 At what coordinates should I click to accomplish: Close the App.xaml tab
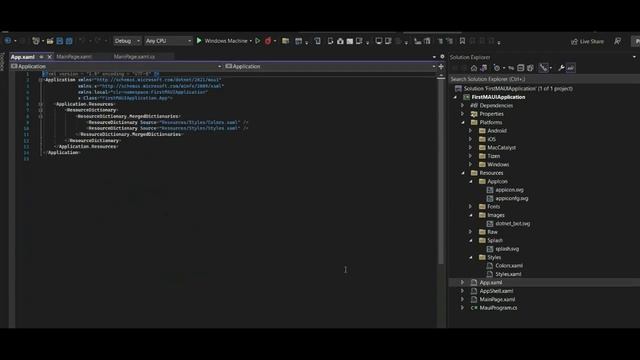click(x=49, y=57)
